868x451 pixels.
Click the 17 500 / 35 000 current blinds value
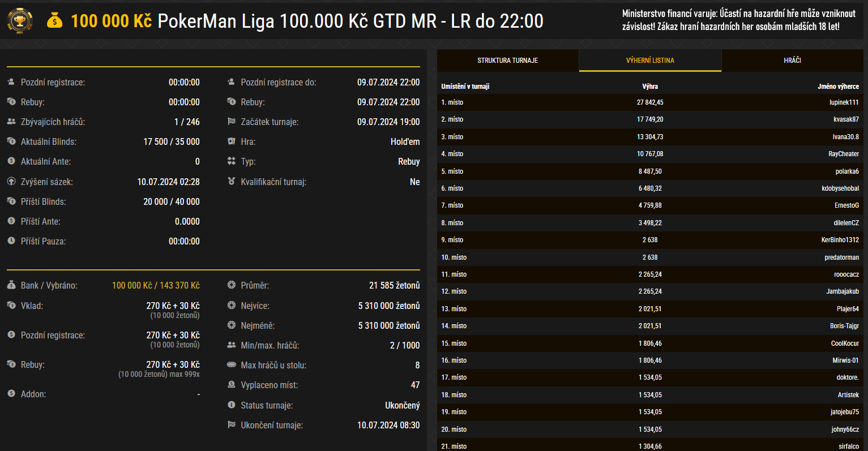click(172, 141)
